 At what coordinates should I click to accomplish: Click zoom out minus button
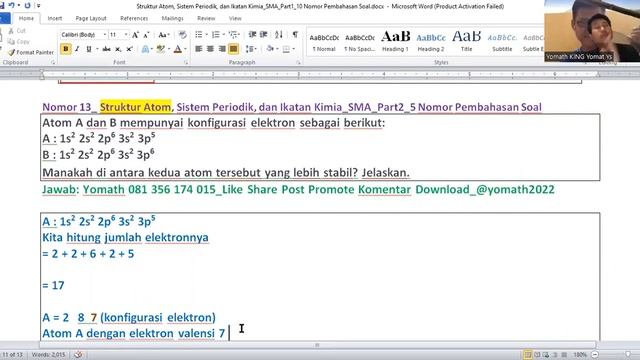595,355
